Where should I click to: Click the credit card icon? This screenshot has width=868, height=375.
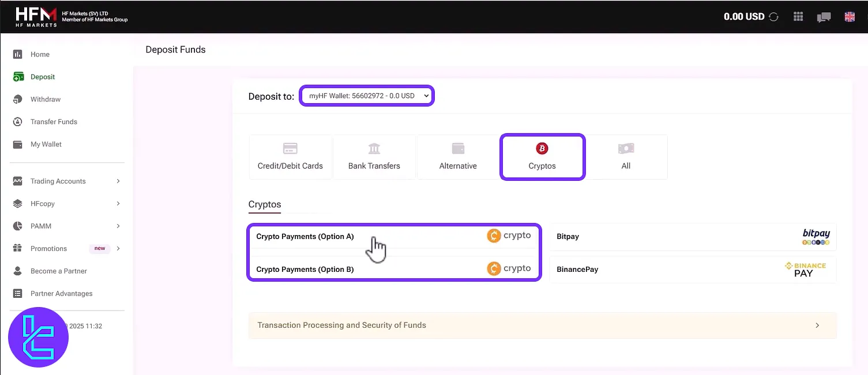click(x=290, y=149)
